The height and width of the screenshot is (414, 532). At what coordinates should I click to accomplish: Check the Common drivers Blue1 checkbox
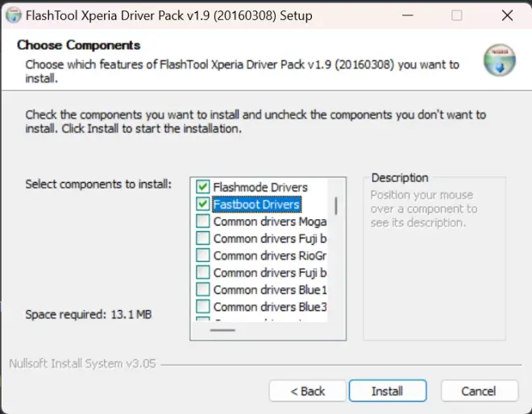click(x=203, y=290)
